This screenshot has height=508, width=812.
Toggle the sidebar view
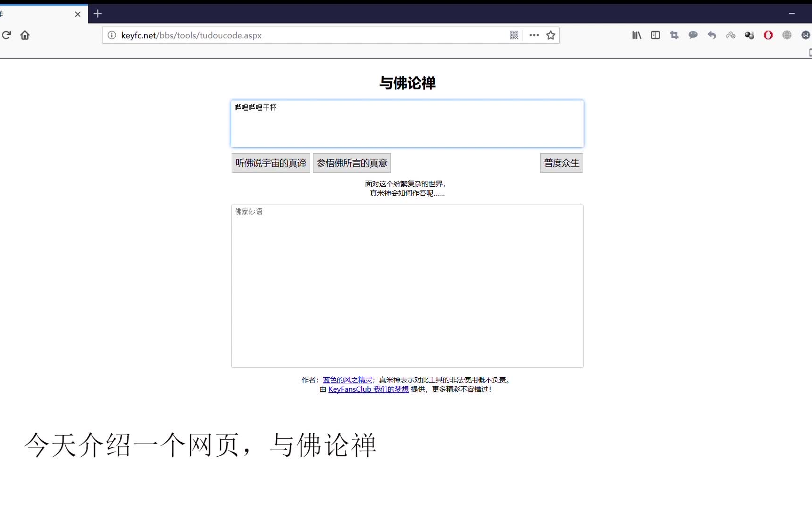click(x=656, y=35)
